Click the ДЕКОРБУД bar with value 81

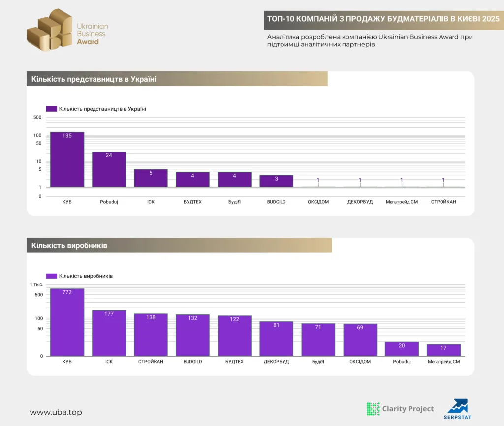(x=277, y=338)
